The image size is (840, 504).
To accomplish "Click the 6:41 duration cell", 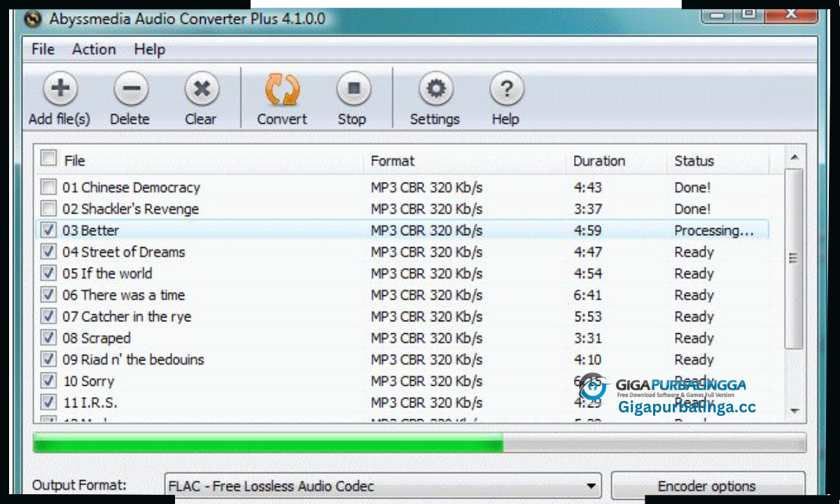I will [587, 295].
